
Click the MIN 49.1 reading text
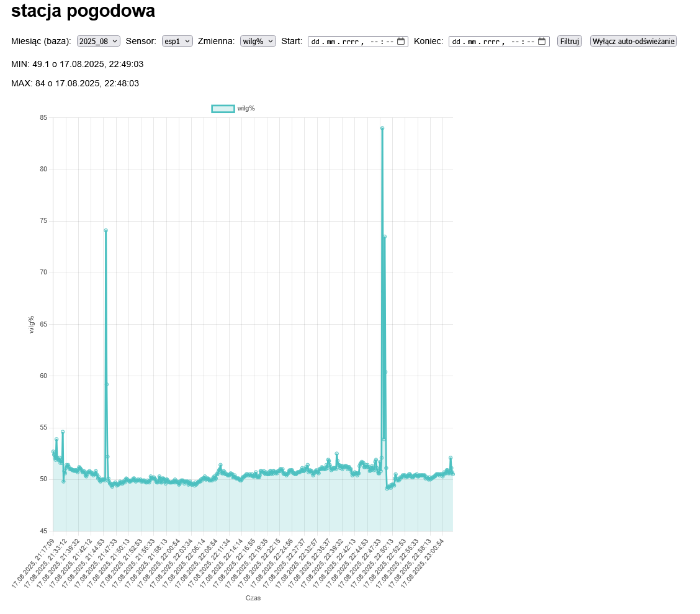pos(78,64)
